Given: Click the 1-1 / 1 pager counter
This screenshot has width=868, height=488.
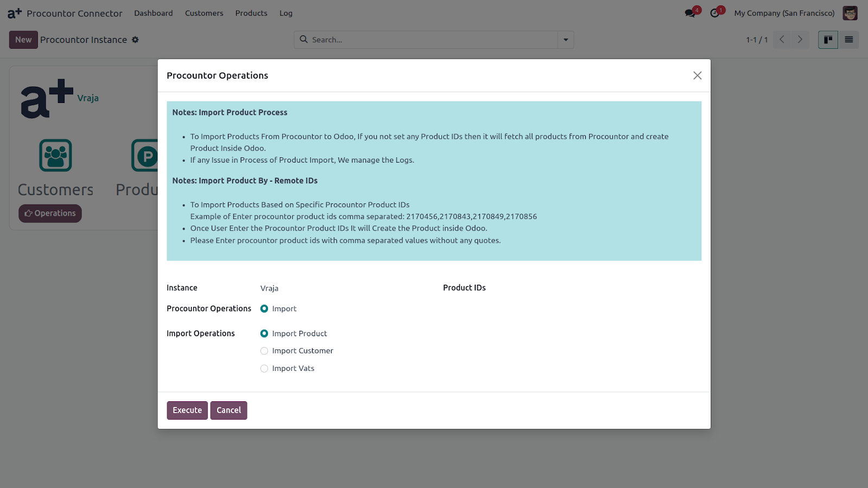Looking at the screenshot, I should [757, 40].
